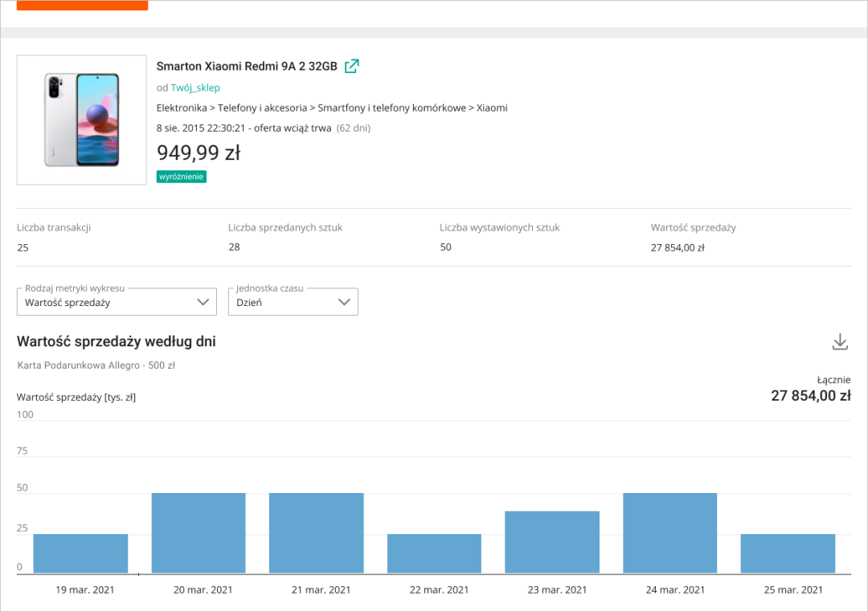Click the bar for 25 mar. 2021
The image size is (868, 612).
788,553
